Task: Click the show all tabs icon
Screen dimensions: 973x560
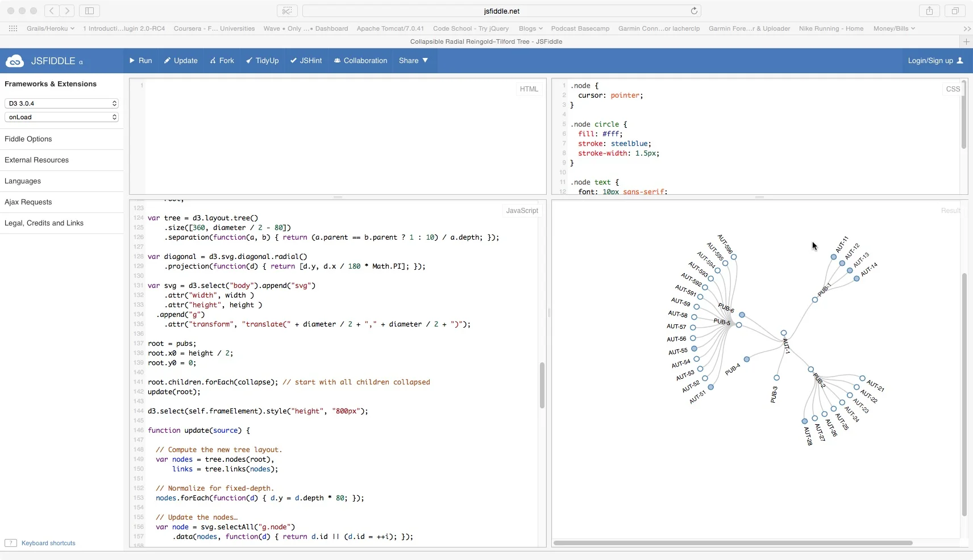Action: [955, 11]
